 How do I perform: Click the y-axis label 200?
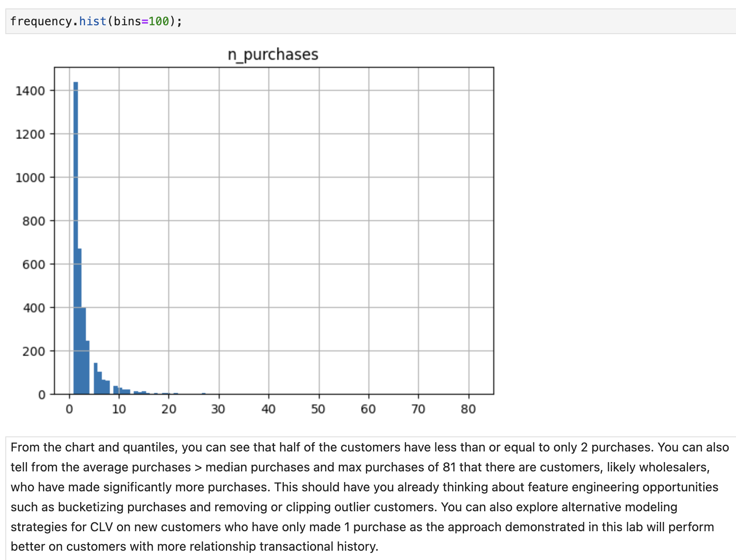34,351
